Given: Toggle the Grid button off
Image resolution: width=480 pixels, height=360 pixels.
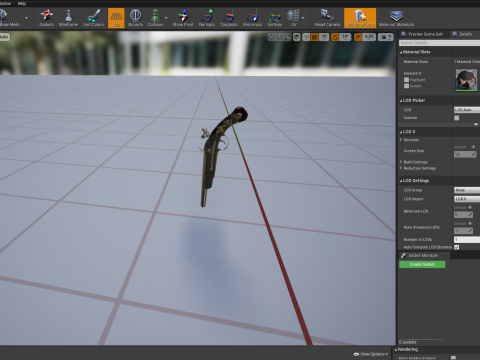Looking at the screenshot, I should [x=116, y=18].
